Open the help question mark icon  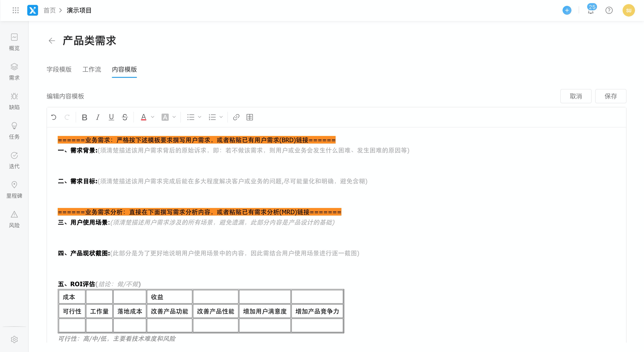(x=609, y=10)
